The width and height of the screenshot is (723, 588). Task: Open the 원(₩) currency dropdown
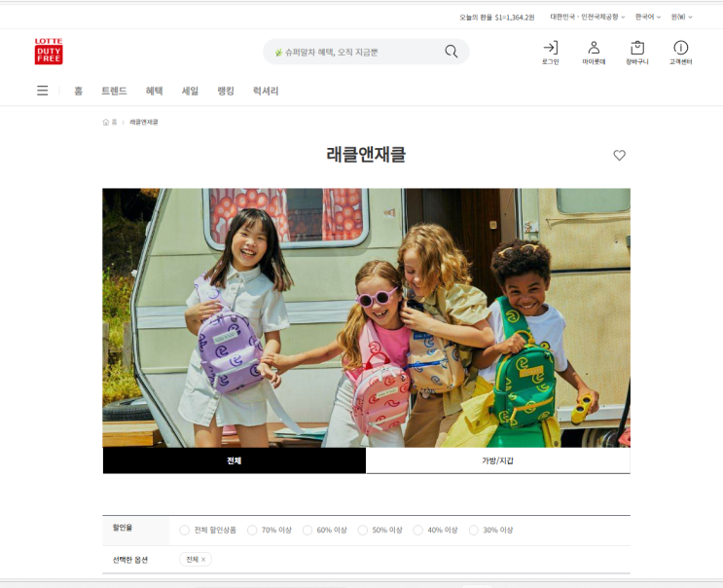click(681, 18)
